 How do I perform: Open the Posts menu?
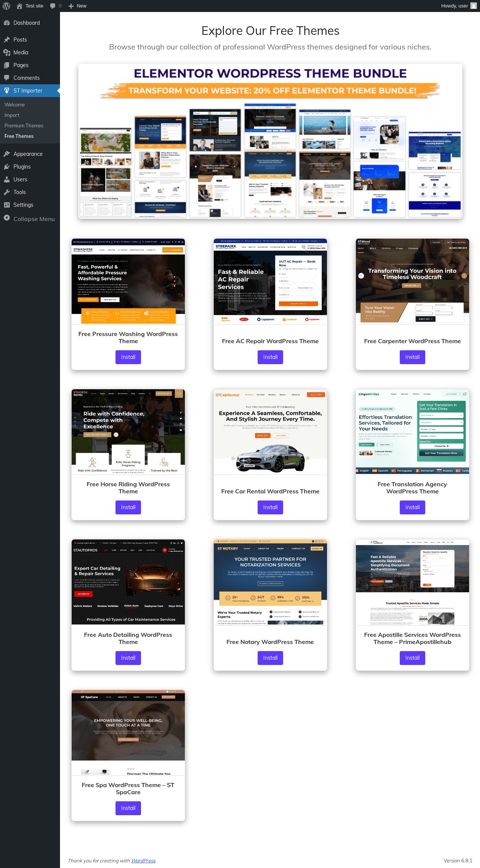click(30, 40)
